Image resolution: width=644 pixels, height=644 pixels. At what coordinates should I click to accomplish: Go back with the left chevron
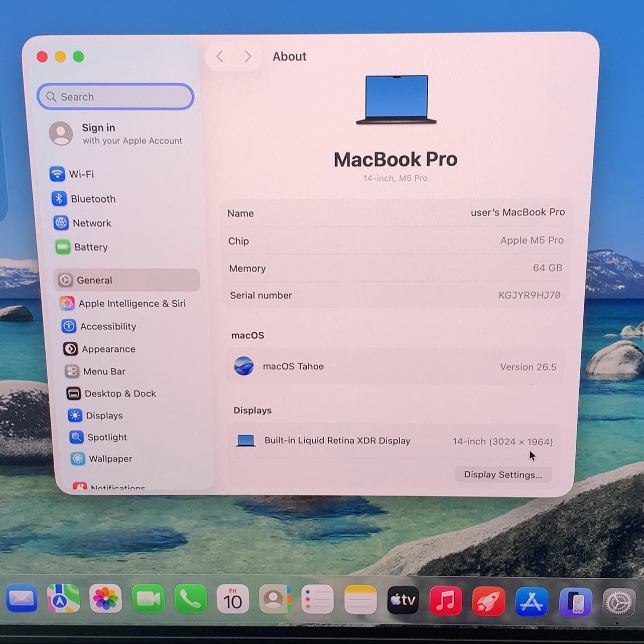click(220, 56)
